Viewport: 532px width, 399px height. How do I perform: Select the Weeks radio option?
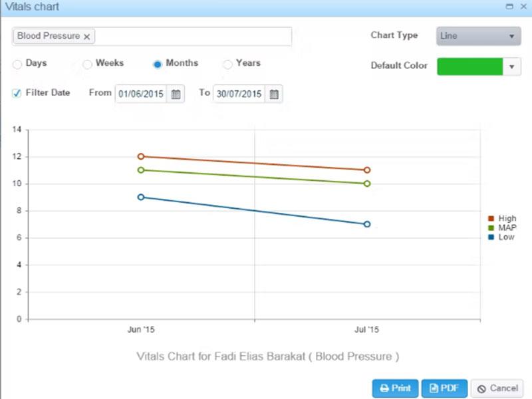[87, 64]
